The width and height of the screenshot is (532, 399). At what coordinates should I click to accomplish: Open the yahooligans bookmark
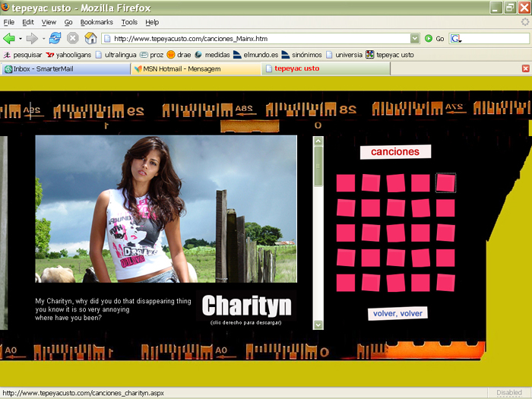pyautogui.click(x=68, y=55)
